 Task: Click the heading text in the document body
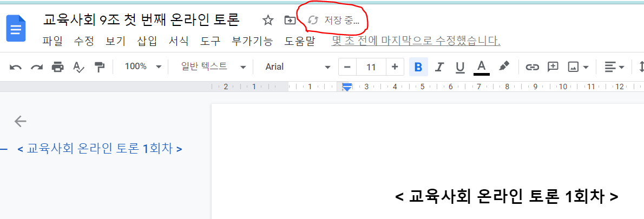tap(507, 196)
